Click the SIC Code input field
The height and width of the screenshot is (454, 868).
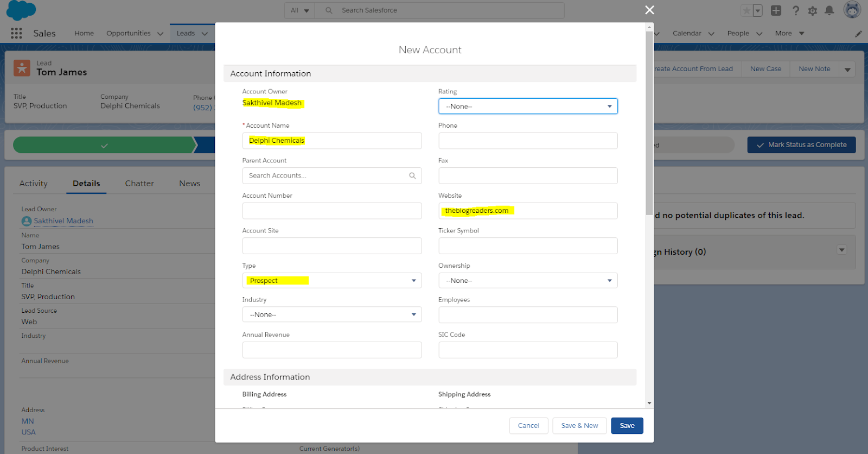(528, 350)
